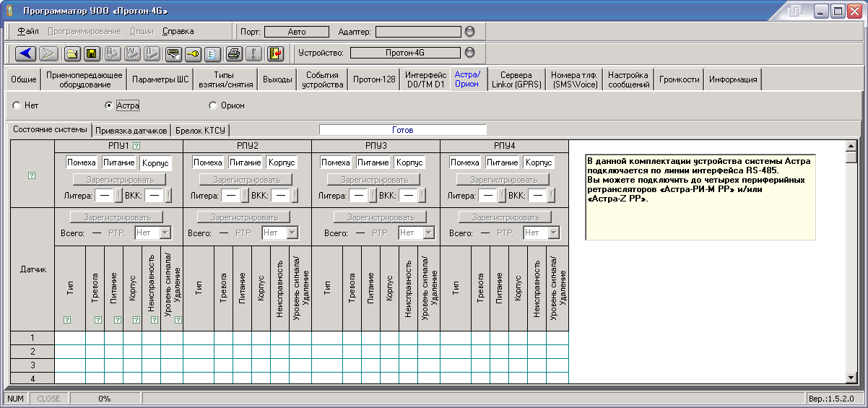Select the Нет radio button
The image size is (868, 408).
pyautogui.click(x=17, y=105)
